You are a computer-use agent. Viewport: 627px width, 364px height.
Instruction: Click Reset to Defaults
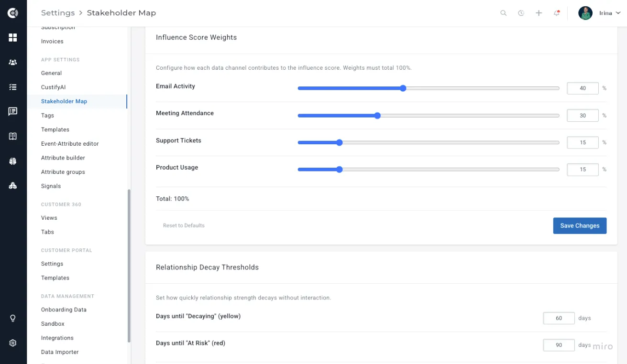[x=184, y=225]
